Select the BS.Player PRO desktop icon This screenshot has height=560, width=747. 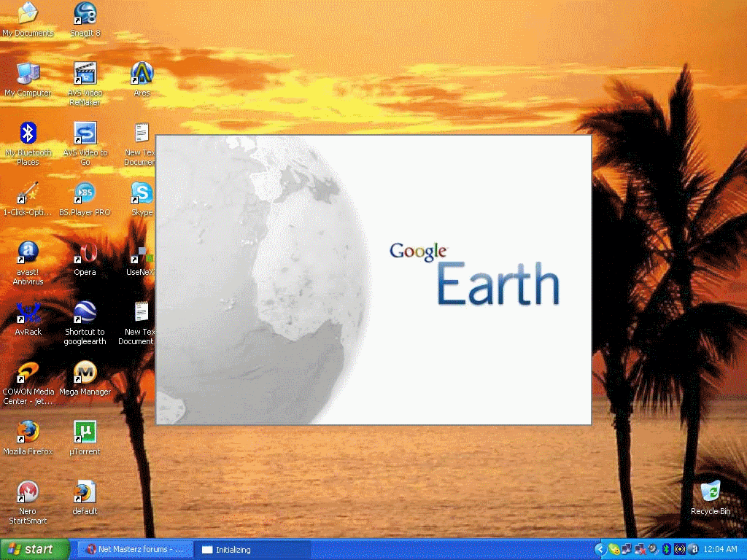[85, 193]
